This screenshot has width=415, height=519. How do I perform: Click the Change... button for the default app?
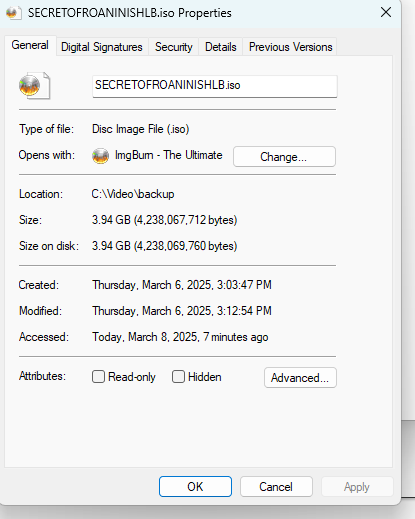pos(284,156)
